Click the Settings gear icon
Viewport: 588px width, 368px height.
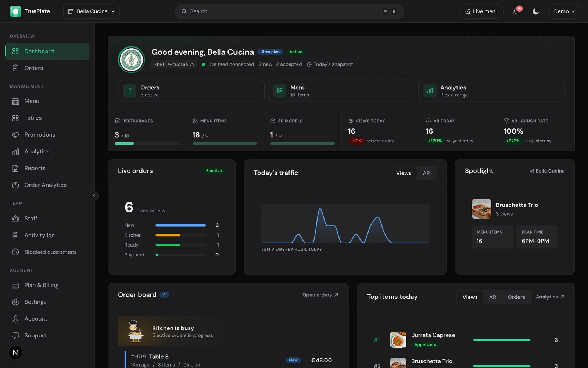click(x=15, y=302)
